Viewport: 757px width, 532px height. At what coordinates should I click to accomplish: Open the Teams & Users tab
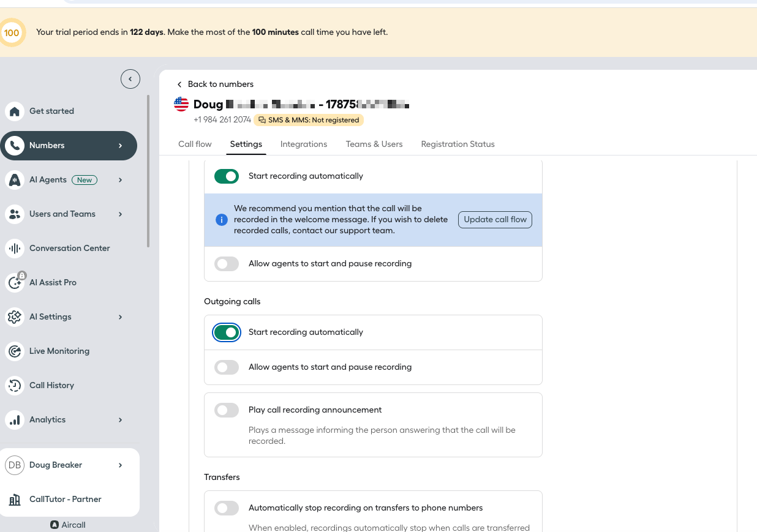tap(374, 144)
